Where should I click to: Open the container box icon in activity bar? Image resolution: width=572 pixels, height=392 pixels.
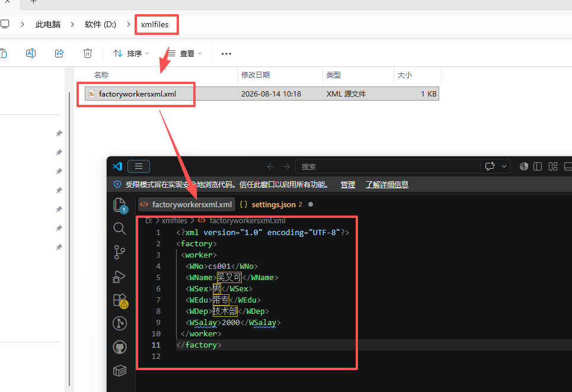tap(120, 371)
